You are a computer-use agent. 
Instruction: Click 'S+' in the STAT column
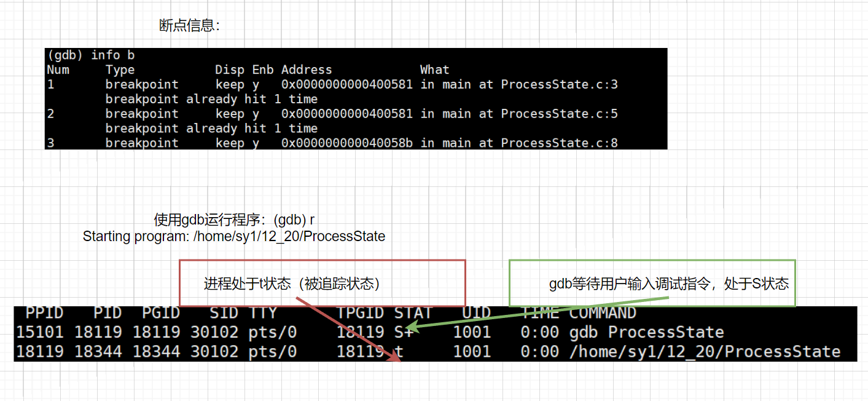pos(404,333)
